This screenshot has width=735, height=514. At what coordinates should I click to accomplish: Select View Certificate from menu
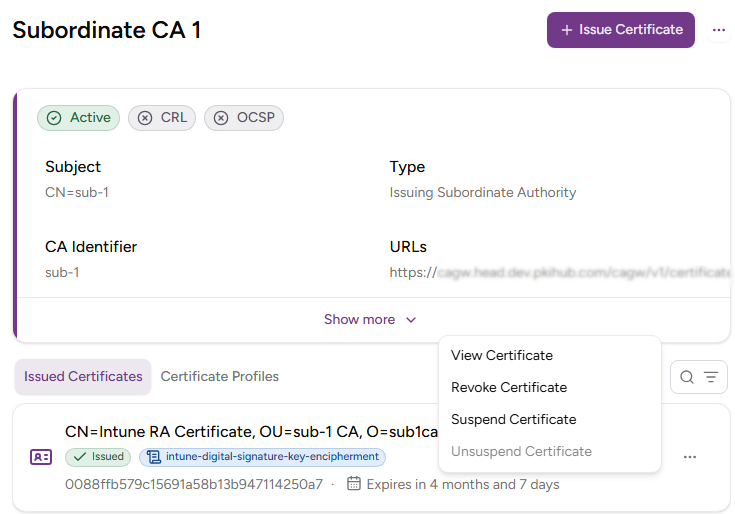tap(502, 355)
